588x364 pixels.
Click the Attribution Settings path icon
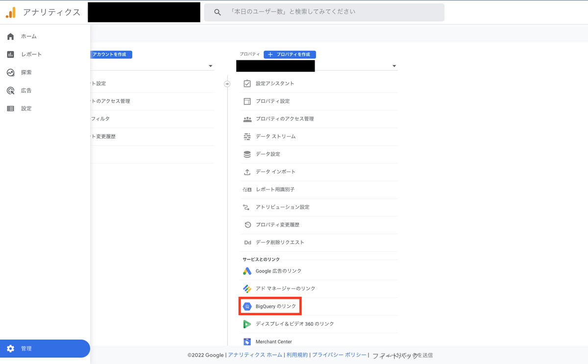(247, 207)
